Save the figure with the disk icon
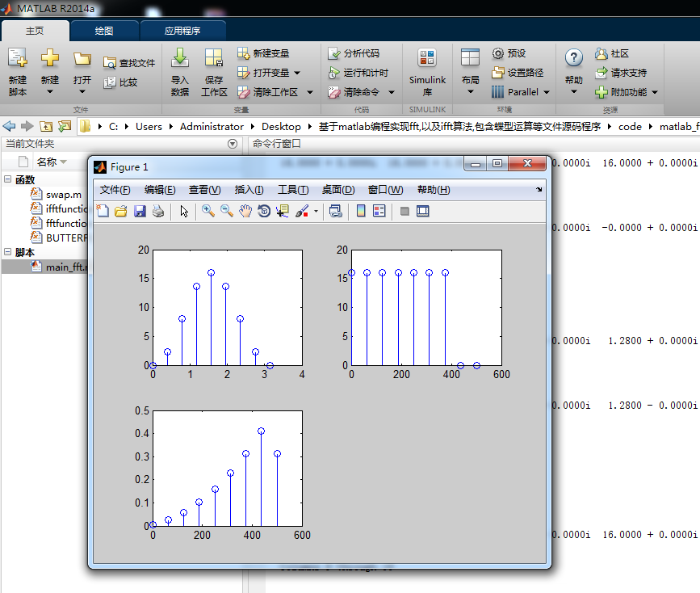 point(140,211)
